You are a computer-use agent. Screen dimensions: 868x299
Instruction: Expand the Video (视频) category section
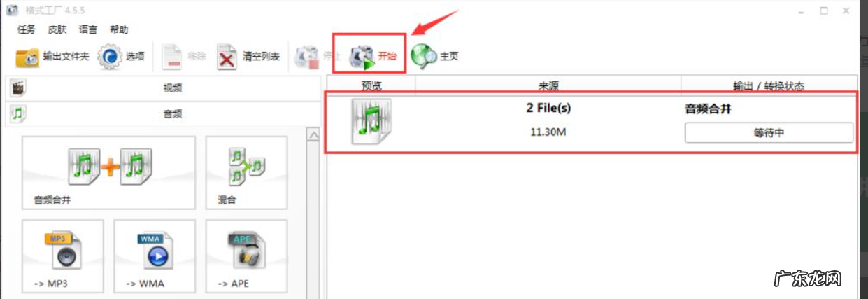[x=163, y=88]
